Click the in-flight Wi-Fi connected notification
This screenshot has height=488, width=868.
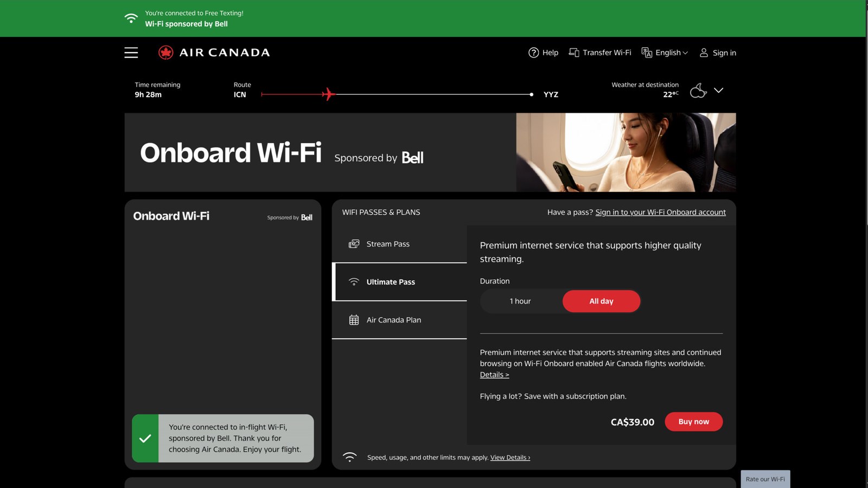pos(223,438)
